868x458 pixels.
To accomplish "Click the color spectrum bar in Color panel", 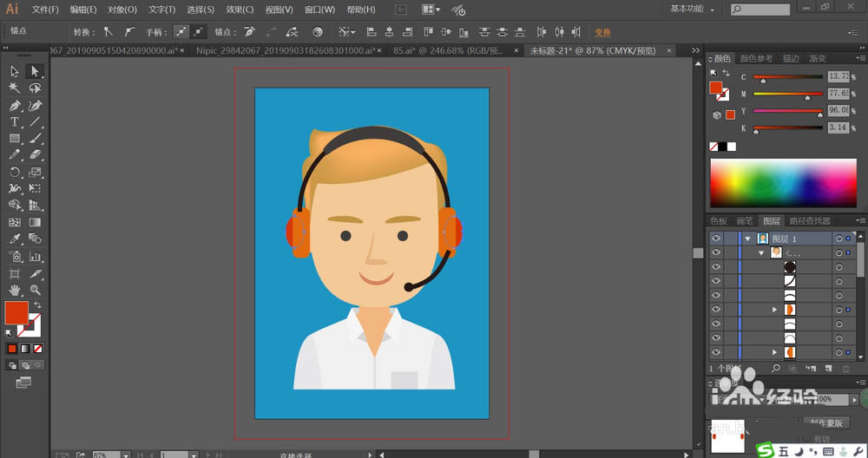I will 784,184.
